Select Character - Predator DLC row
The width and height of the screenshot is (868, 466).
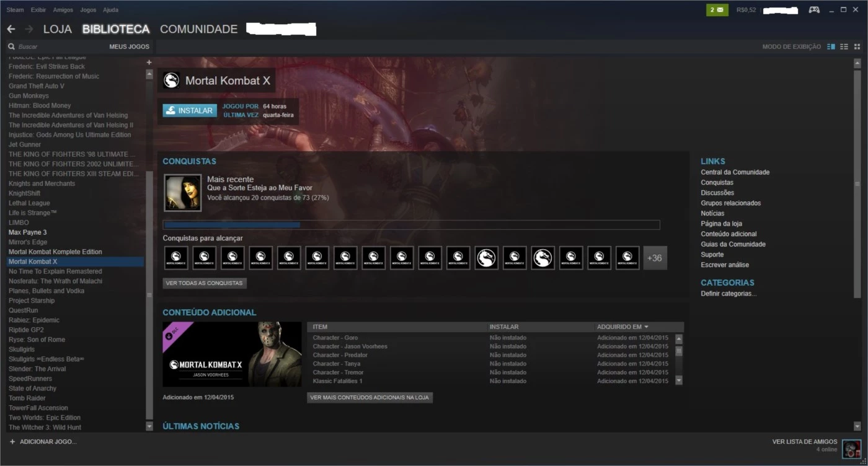coord(491,355)
